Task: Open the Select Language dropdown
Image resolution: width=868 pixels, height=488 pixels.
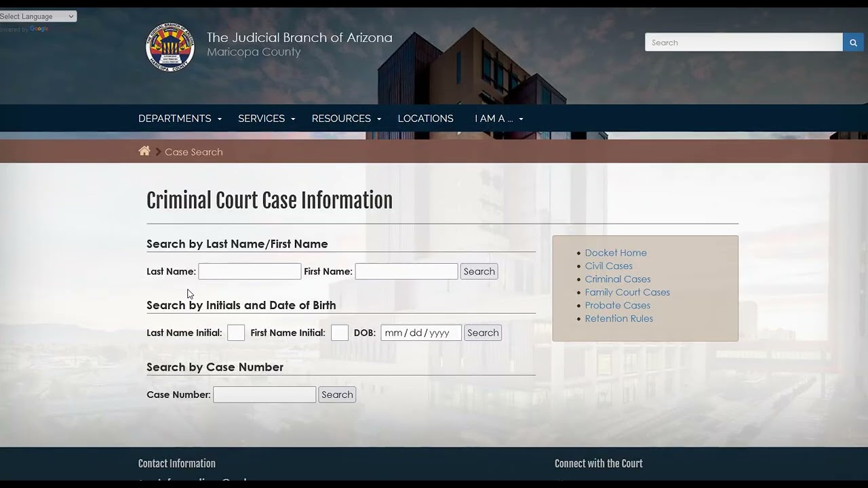Action: click(x=38, y=16)
